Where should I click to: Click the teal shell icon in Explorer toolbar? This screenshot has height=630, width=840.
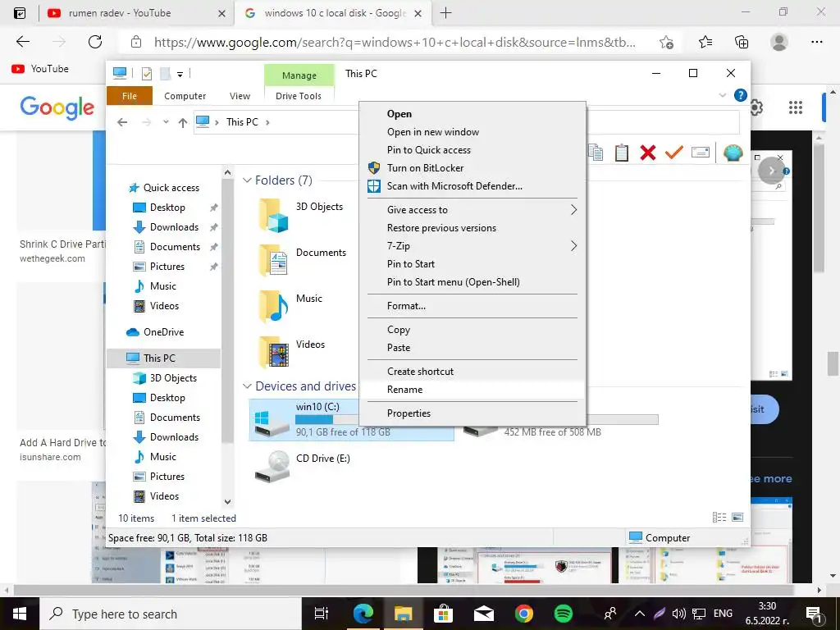point(733,153)
